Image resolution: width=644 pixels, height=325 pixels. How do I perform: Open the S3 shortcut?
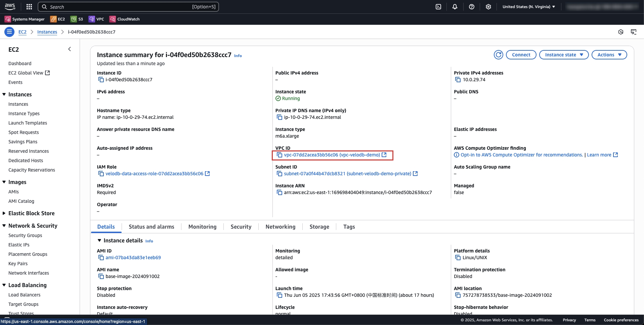click(x=77, y=19)
